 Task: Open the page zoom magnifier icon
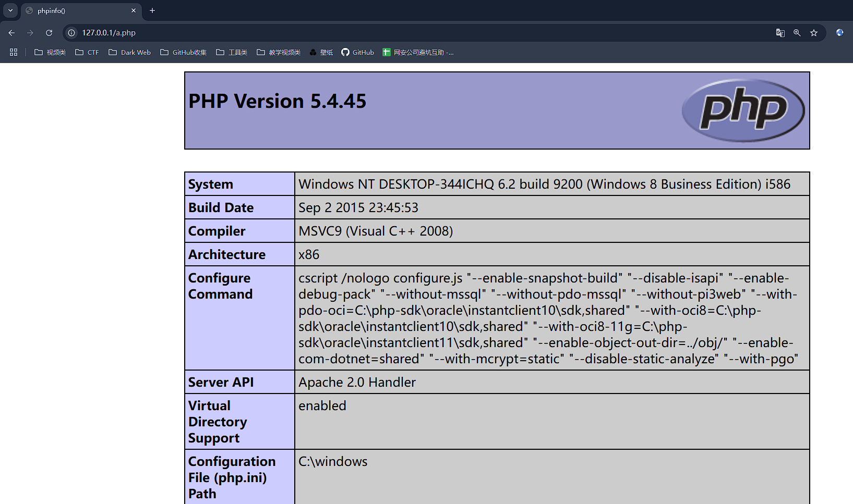click(797, 33)
